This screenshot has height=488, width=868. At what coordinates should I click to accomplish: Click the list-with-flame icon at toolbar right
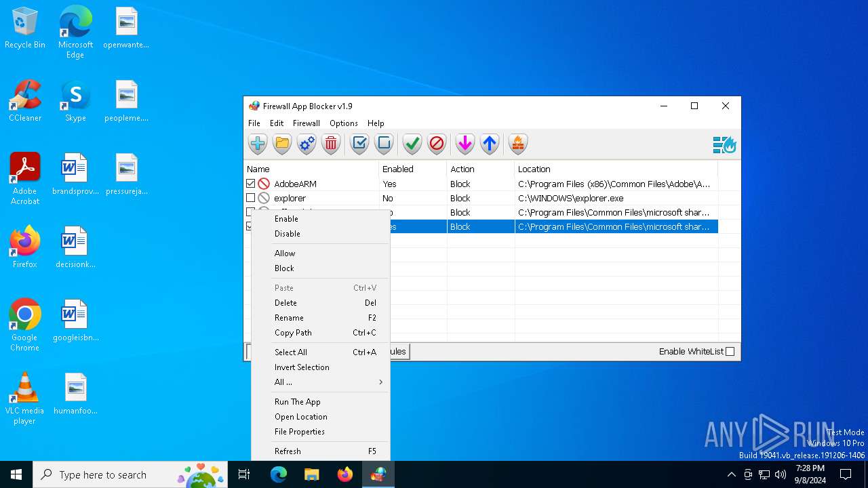724,144
